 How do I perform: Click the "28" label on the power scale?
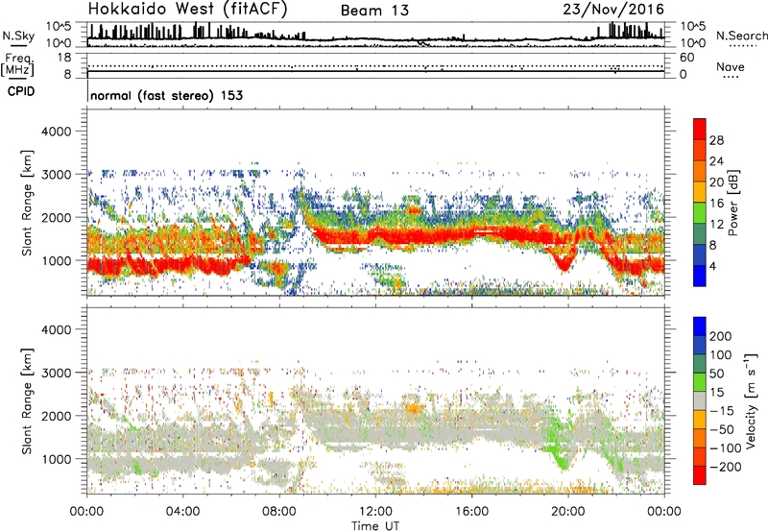(x=716, y=140)
